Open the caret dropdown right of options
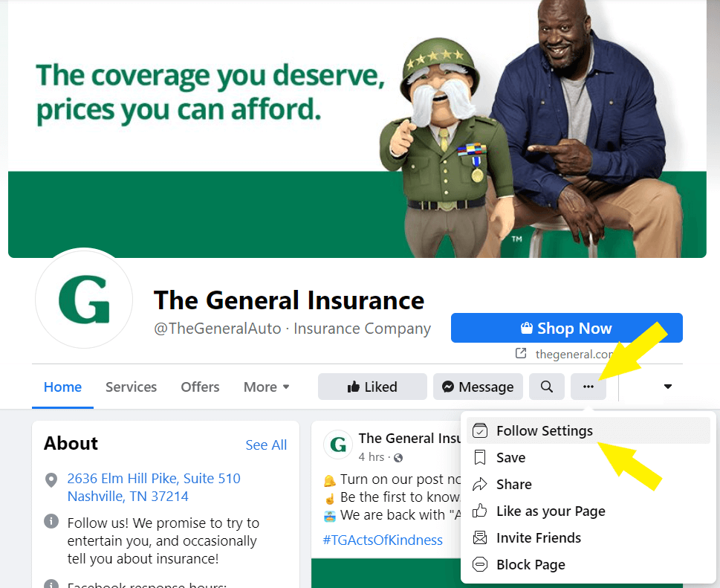This screenshot has width=720, height=588. click(x=668, y=387)
